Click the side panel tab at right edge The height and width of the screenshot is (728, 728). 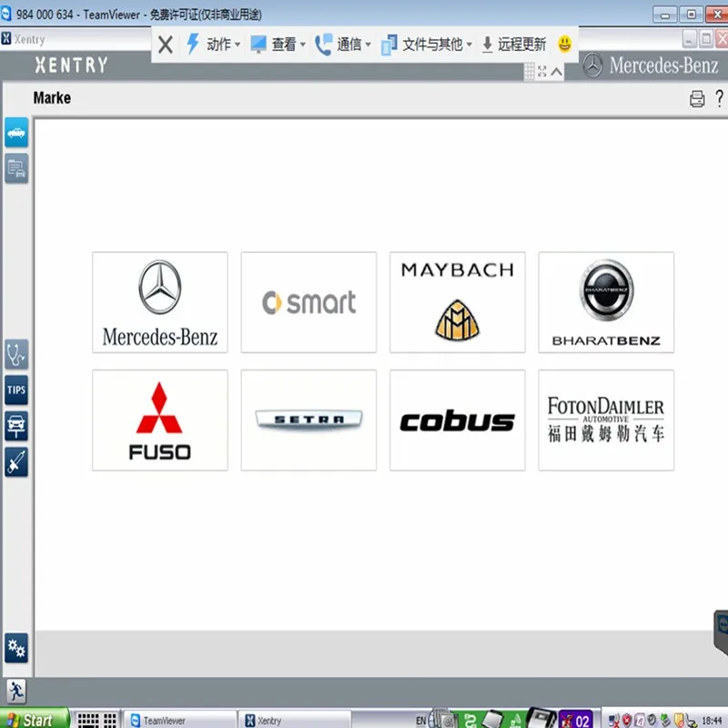(x=721, y=632)
